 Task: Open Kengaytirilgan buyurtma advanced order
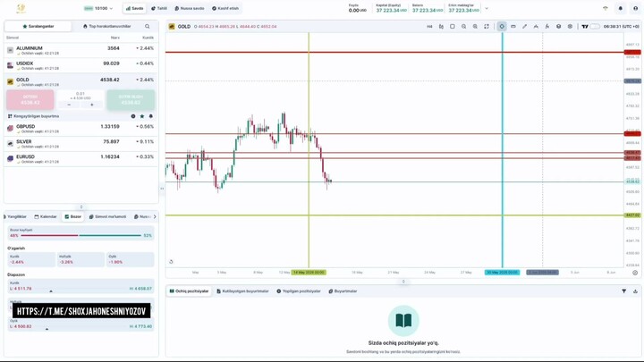pos(34,116)
